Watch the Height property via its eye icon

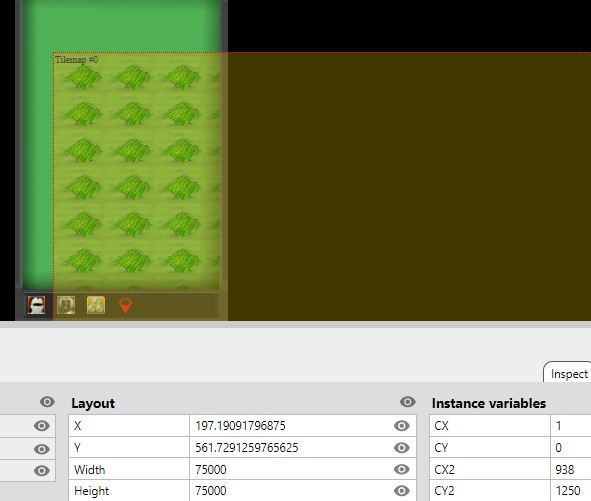point(401,490)
